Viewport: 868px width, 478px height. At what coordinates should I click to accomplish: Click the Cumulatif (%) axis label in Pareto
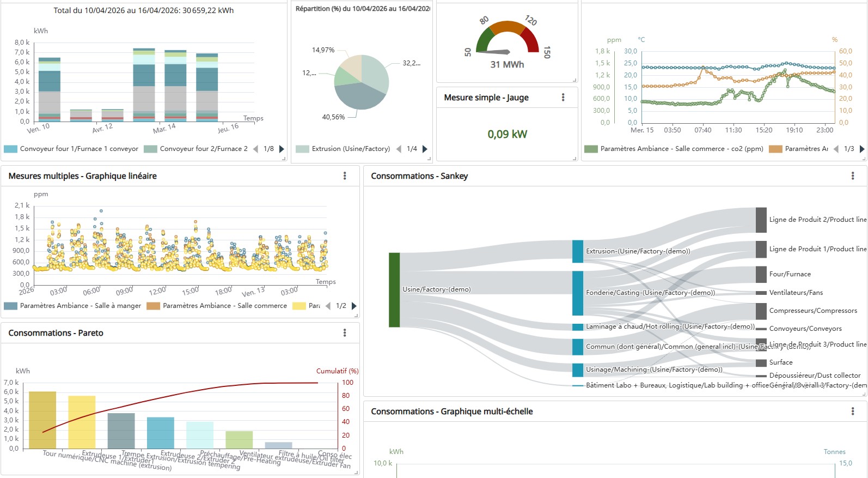pyautogui.click(x=338, y=371)
